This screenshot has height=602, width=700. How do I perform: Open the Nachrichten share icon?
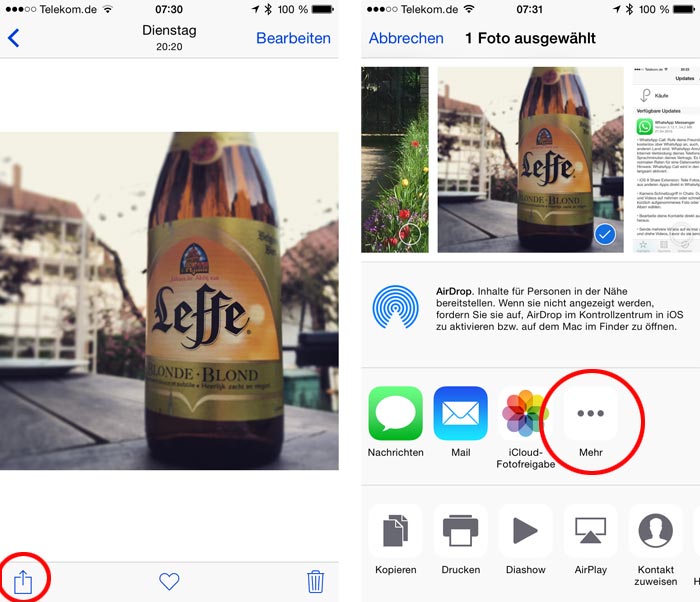pos(396,413)
